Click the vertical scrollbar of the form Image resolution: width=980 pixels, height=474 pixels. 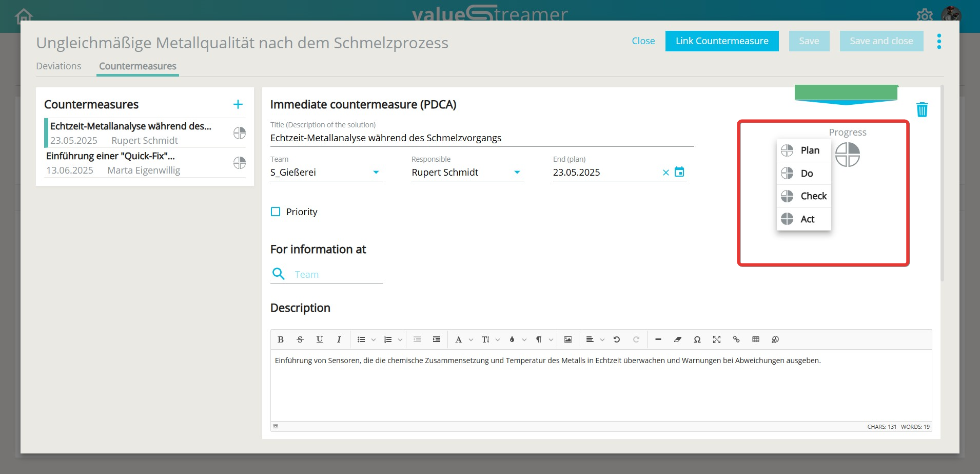pyautogui.click(x=942, y=183)
